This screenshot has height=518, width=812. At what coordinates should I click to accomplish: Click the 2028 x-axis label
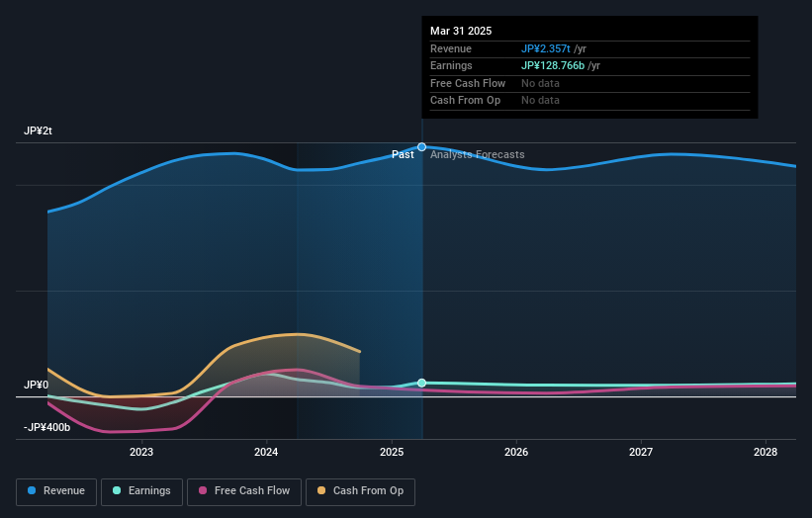tap(766, 452)
